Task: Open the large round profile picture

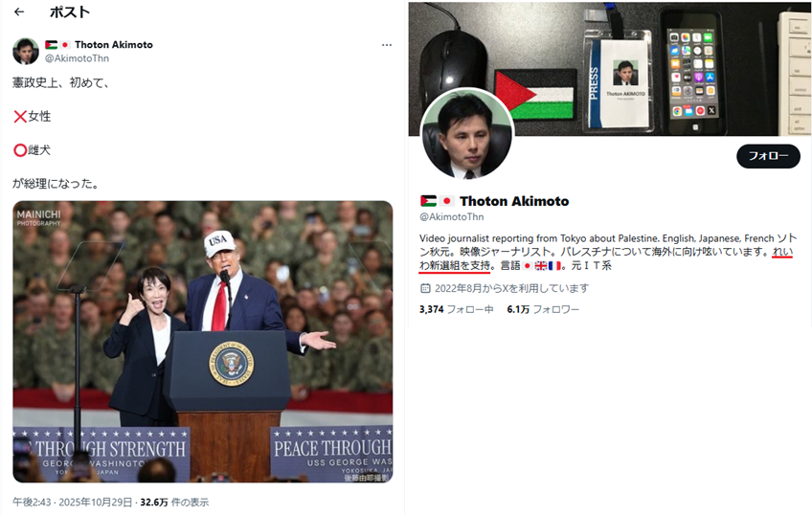Action: point(467,135)
